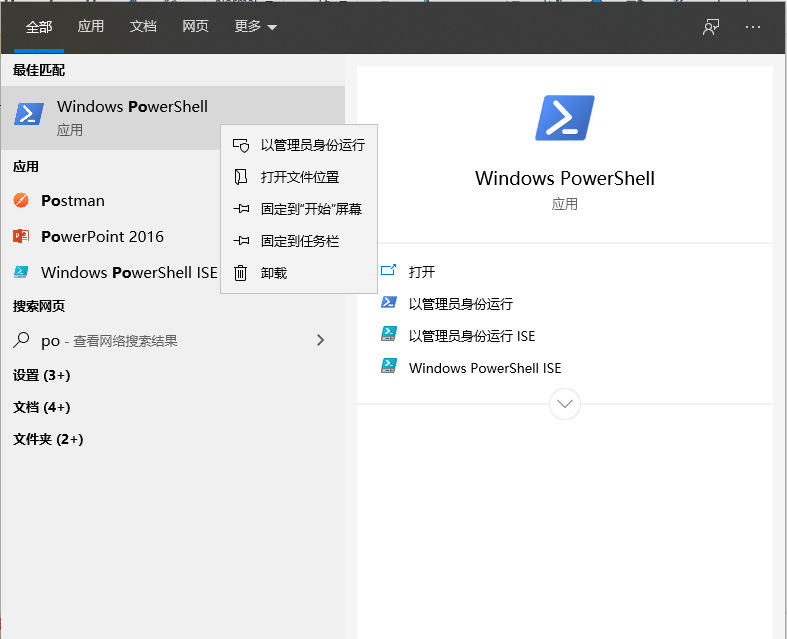Viewport: 787px width, 639px height.
Task: Click the Postman app icon
Action: coord(22,201)
